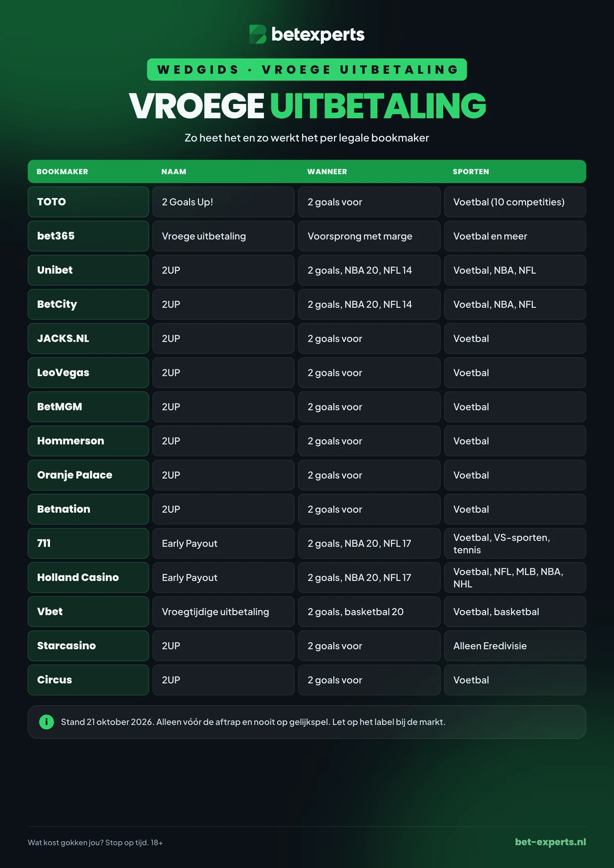Select the WANNEER column header
The height and width of the screenshot is (868, 614).
pos(327,172)
